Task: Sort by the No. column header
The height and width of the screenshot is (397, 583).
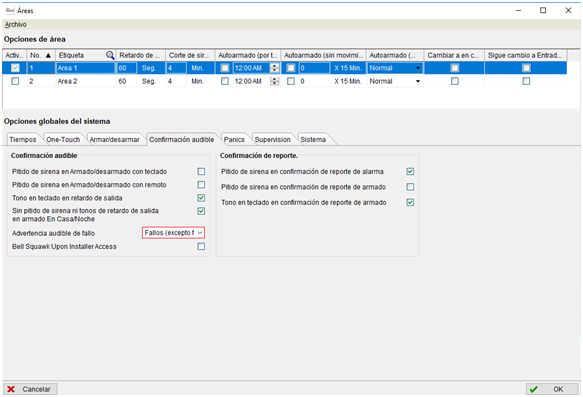Action: 41,55
